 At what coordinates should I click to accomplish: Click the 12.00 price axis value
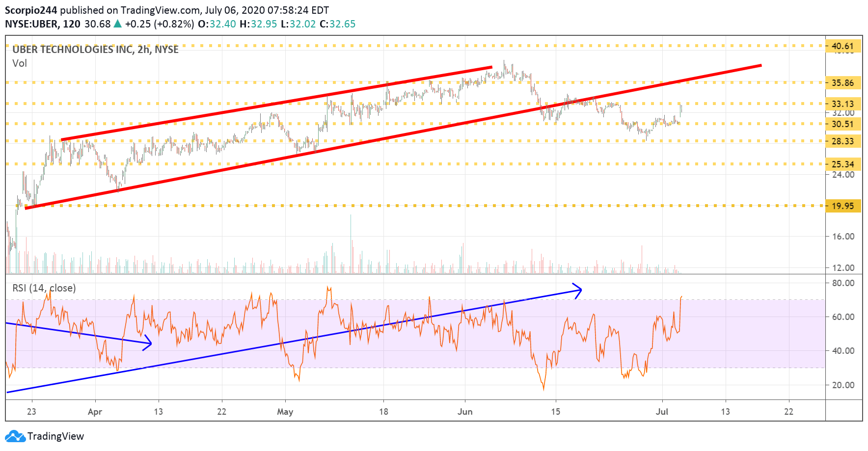843,268
